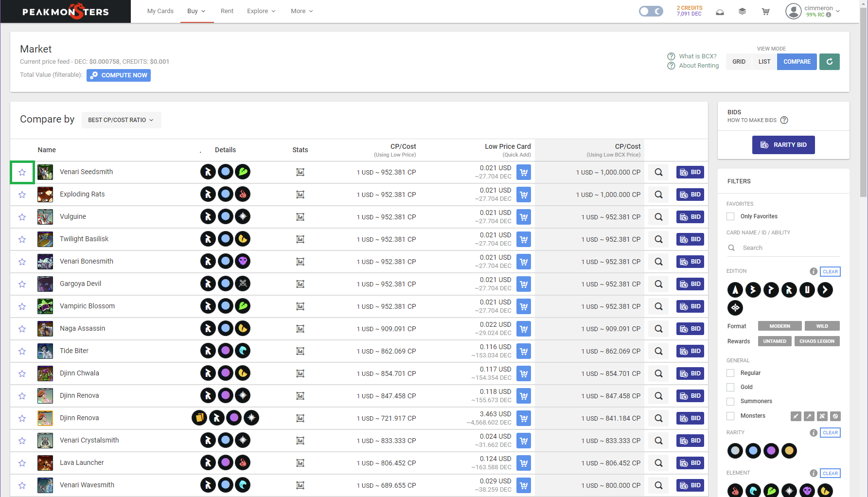The image size is (868, 497).
Task: Click the Compute Now button
Action: (x=119, y=75)
